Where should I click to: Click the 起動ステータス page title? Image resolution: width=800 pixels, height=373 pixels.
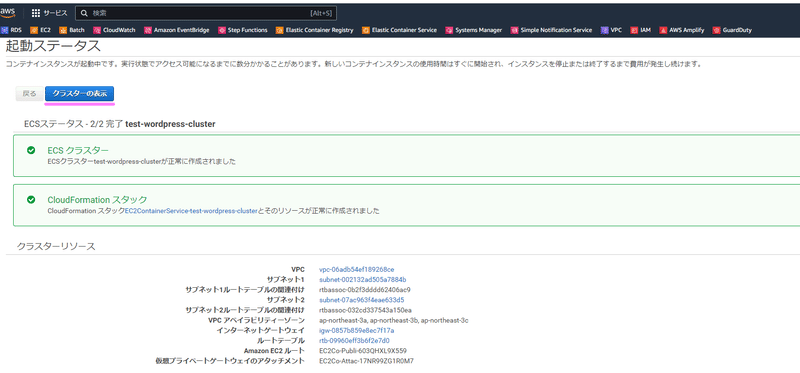53,46
